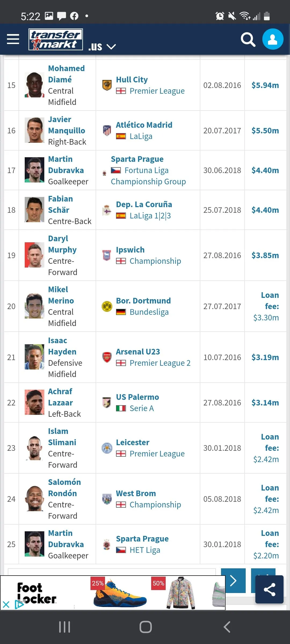Image resolution: width=290 pixels, height=644 pixels.
Task: View the $5.50m transfer fee details
Action: (265, 131)
